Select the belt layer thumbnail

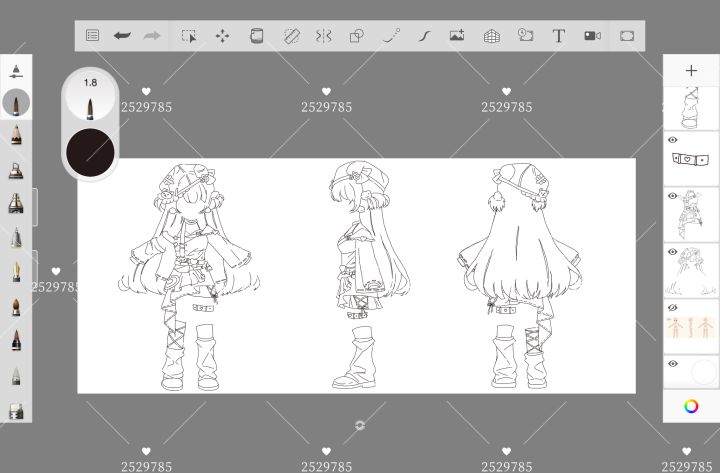pos(691,159)
